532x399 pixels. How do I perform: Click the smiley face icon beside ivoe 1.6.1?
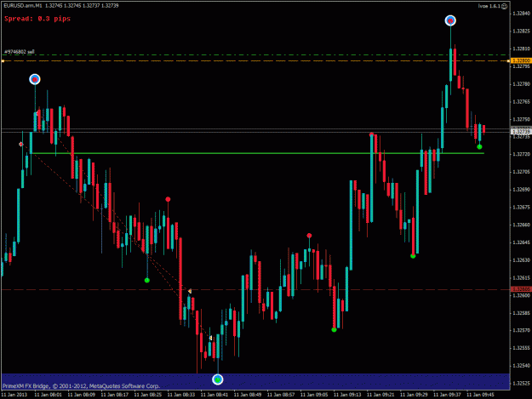(505, 6)
